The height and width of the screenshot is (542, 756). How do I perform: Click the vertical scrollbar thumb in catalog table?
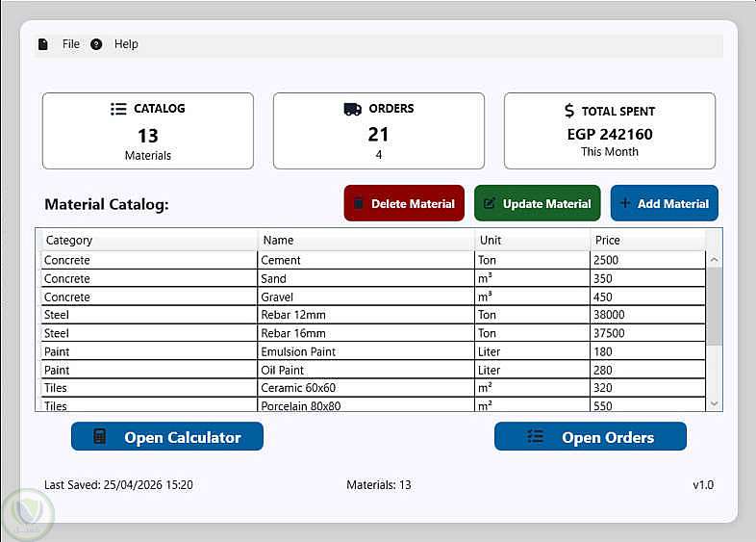(714, 306)
